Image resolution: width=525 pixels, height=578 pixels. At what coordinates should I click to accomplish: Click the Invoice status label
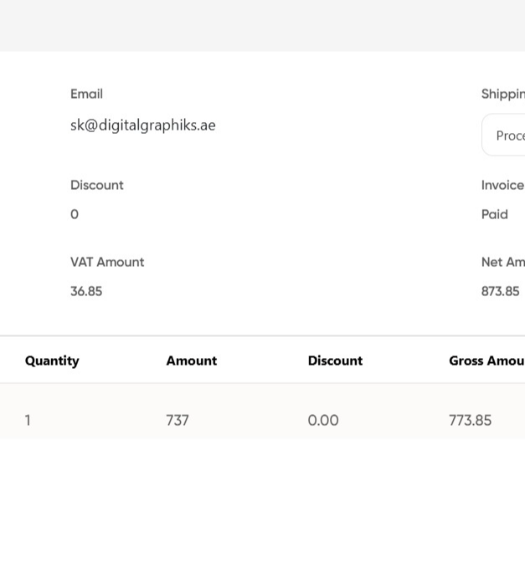coord(503,185)
